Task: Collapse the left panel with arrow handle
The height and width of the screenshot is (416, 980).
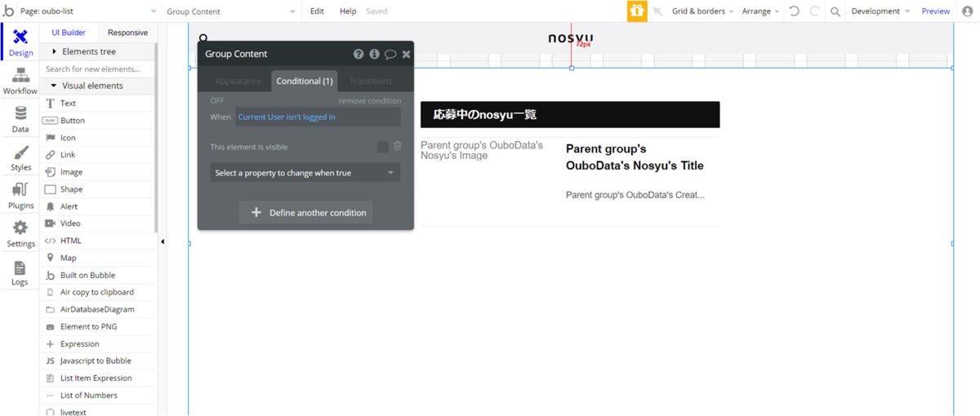Action: (162, 241)
